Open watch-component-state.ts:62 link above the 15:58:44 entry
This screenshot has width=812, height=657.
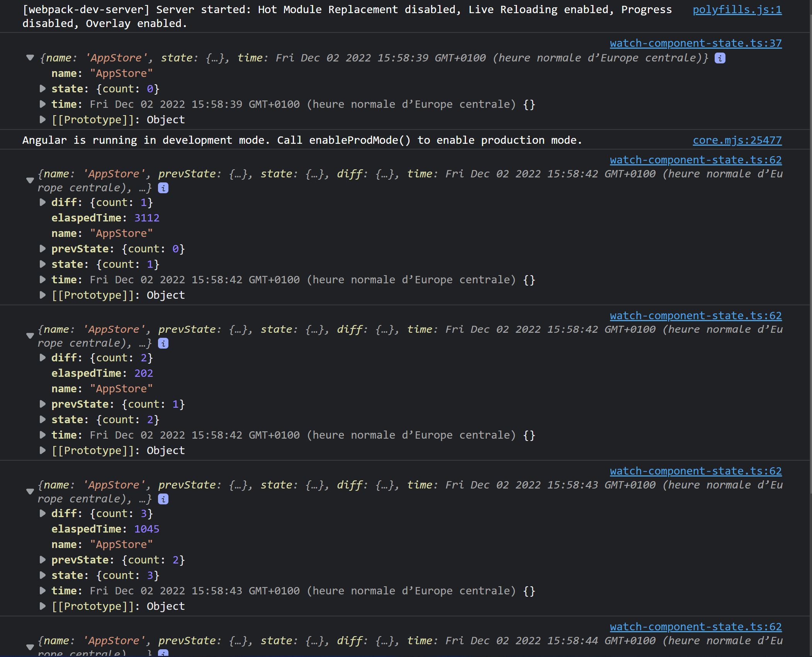696,627
